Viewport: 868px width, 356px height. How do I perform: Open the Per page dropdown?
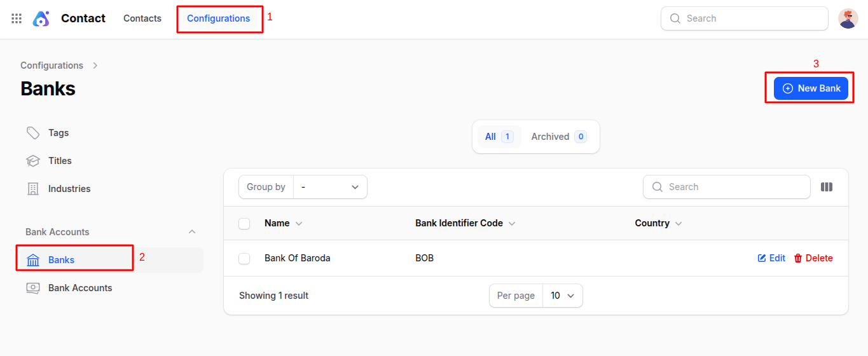tap(562, 296)
